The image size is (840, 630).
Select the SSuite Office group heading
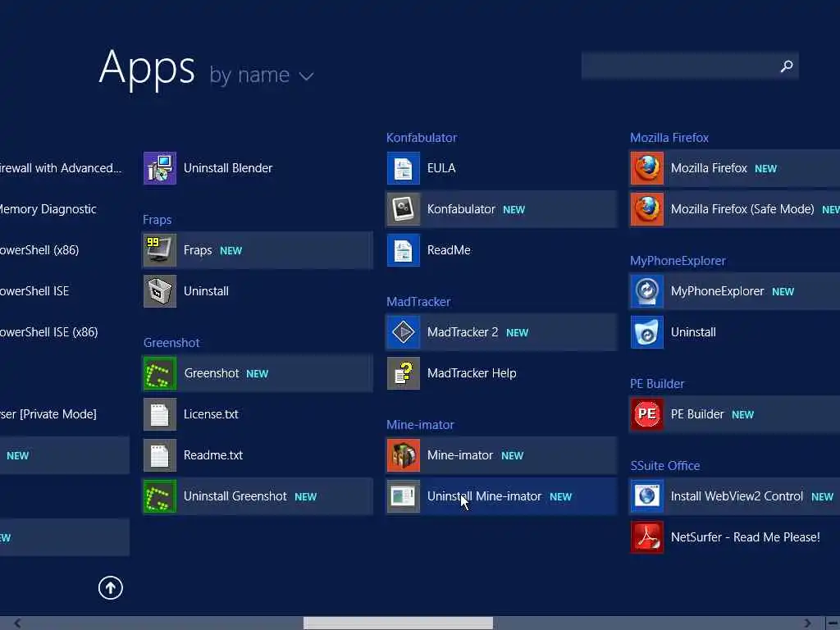(664, 466)
